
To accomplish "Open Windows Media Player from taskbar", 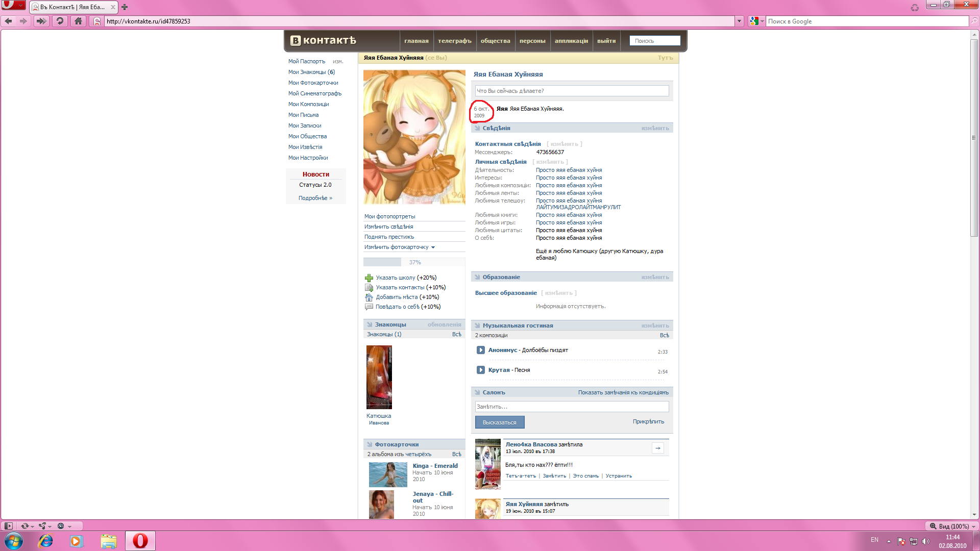I will coord(77,541).
